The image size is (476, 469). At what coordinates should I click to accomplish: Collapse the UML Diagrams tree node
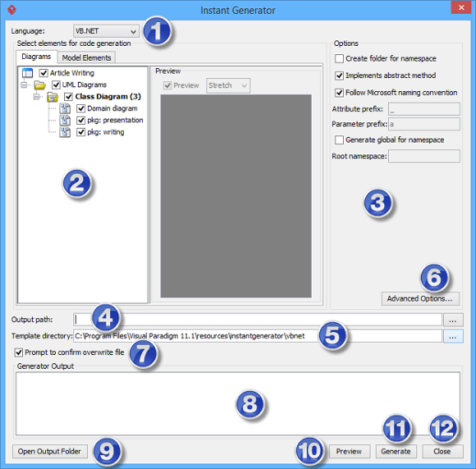24,84
